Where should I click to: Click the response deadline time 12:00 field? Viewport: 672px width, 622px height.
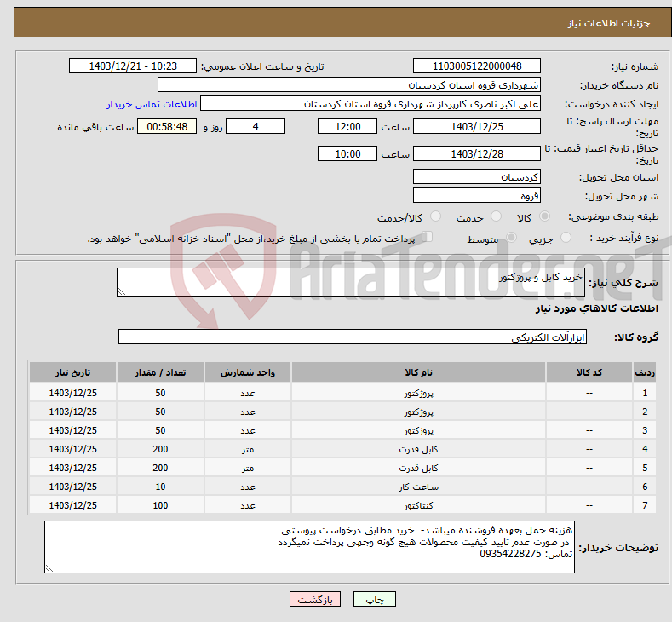tap(347, 126)
